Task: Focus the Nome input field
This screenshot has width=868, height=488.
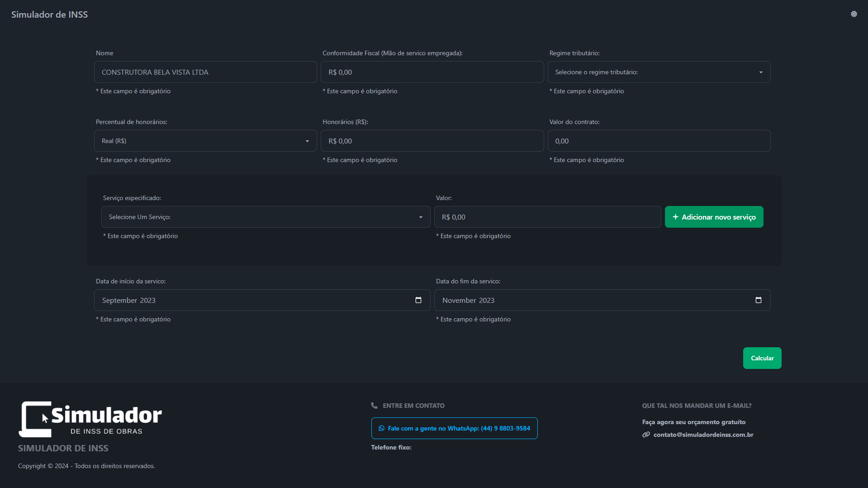Action: 205,72
